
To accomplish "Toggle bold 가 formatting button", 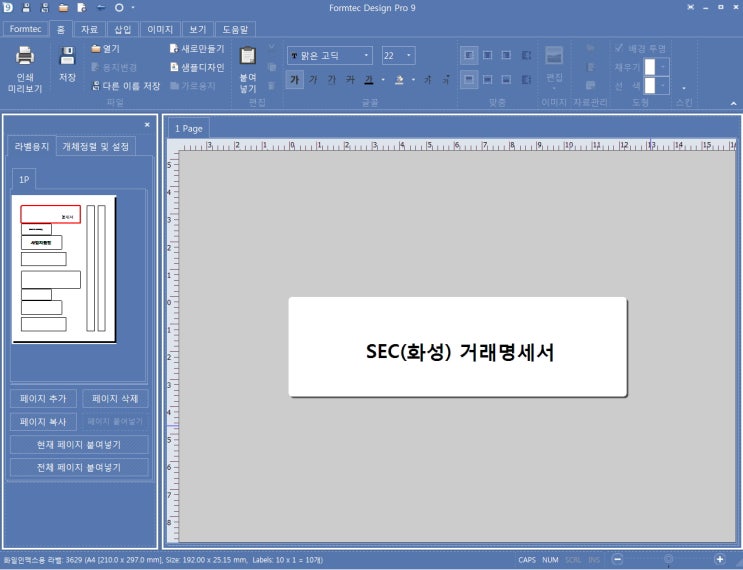I will pyautogui.click(x=295, y=80).
